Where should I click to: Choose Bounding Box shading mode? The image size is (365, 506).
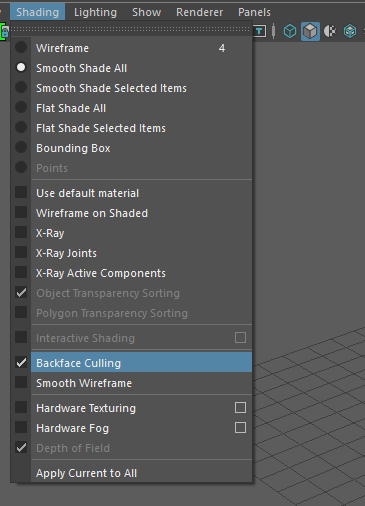coord(132,148)
